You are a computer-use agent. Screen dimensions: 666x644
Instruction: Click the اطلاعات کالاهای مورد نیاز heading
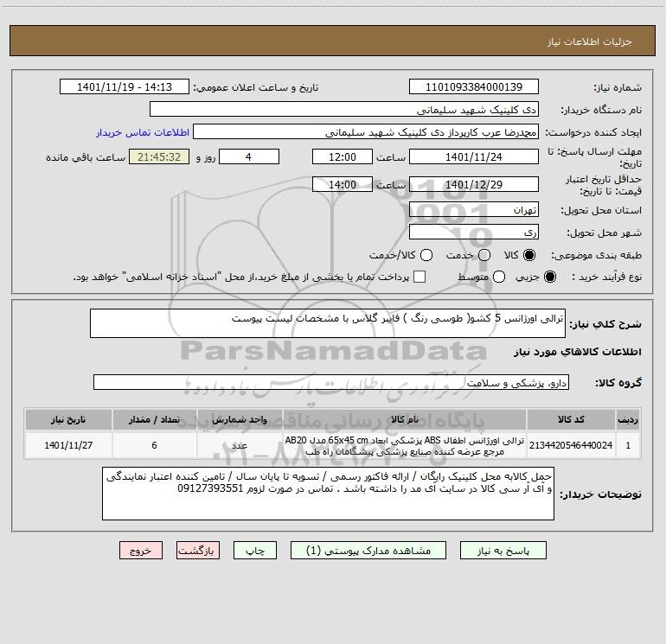(577, 352)
